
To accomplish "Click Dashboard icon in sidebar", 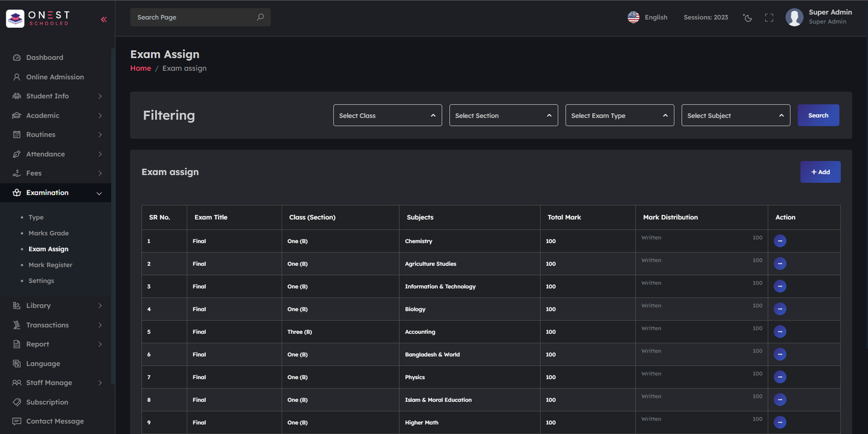I will (17, 58).
